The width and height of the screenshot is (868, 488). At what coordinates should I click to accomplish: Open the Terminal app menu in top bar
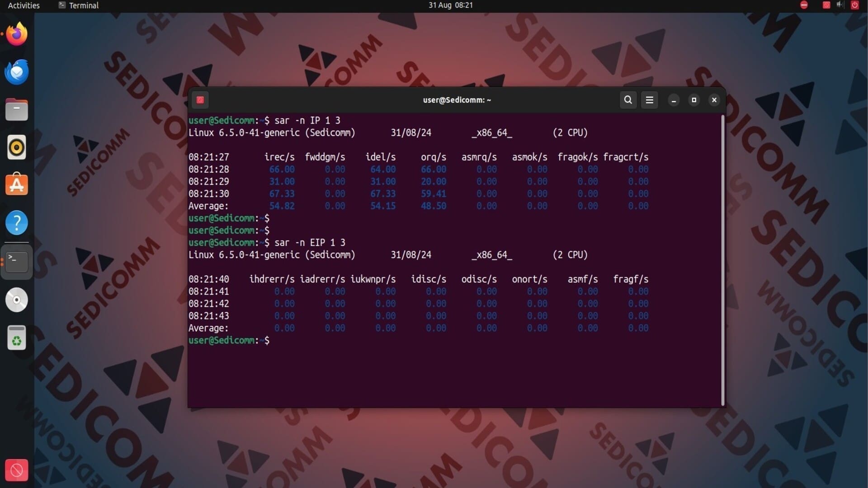pos(79,5)
